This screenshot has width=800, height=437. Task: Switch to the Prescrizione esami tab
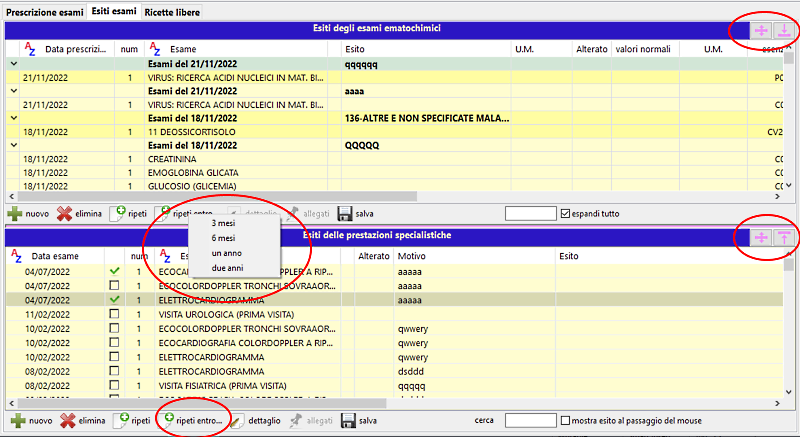click(x=45, y=12)
